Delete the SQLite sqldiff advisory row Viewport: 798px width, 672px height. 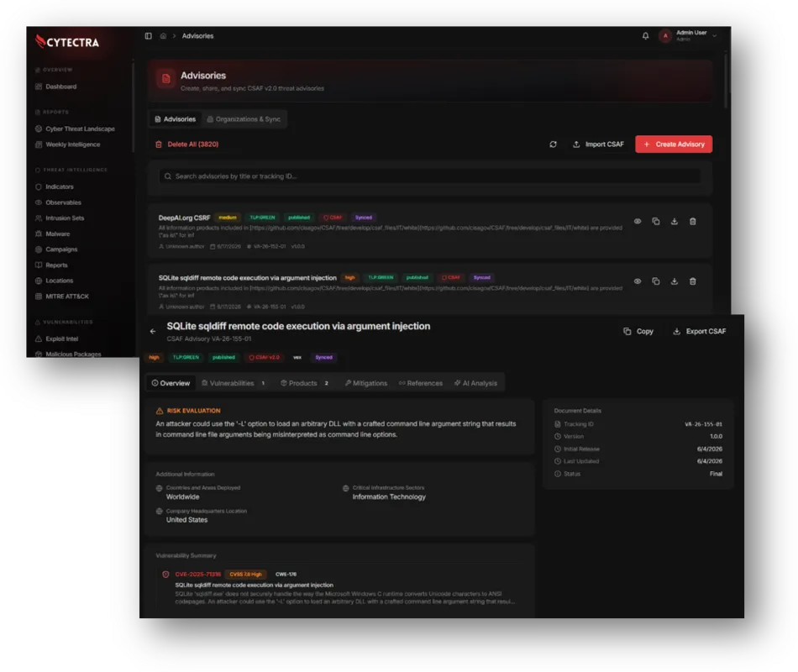pos(693,281)
